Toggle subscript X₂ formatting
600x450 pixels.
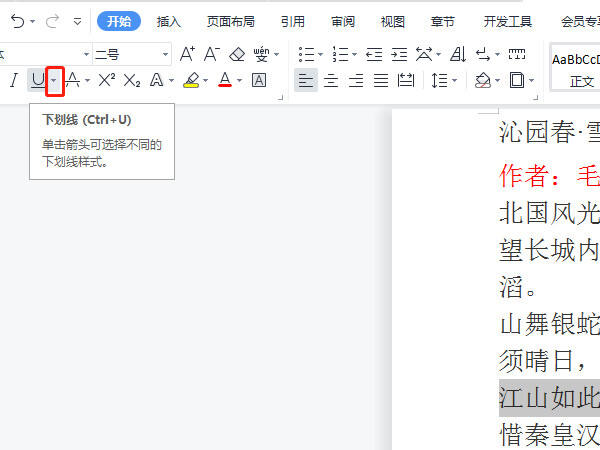(x=132, y=80)
